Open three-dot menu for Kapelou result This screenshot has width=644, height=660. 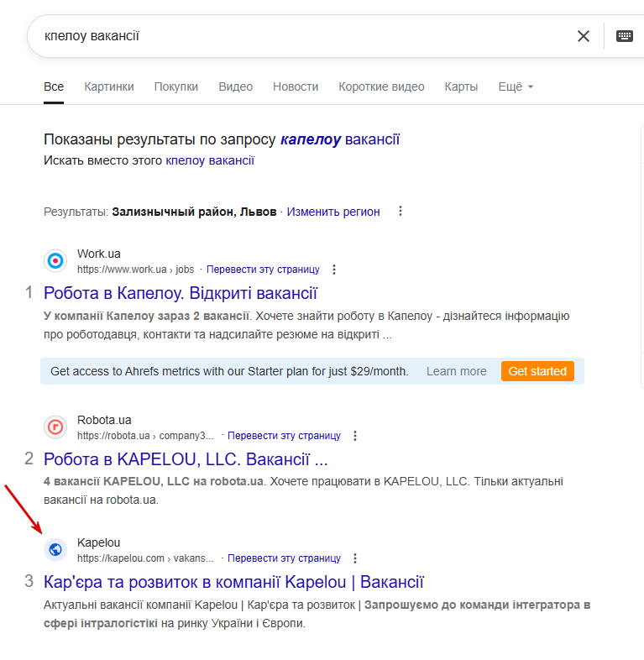pyautogui.click(x=355, y=558)
